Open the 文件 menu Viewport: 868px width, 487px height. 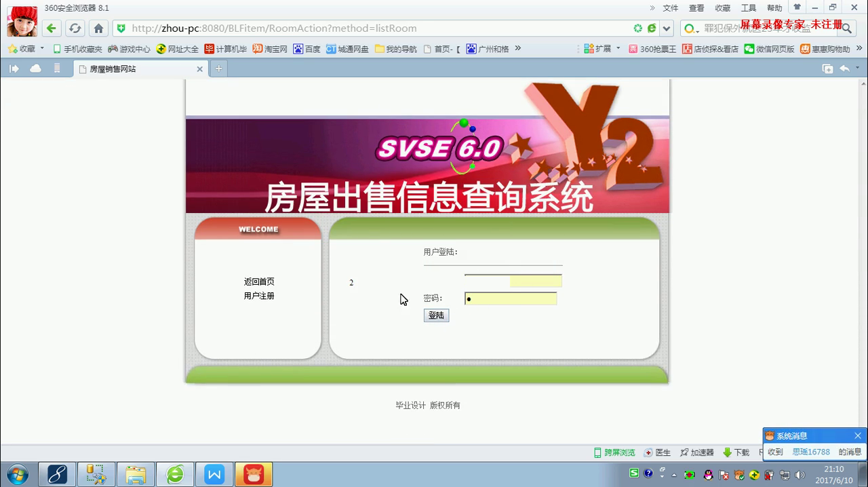pos(671,8)
